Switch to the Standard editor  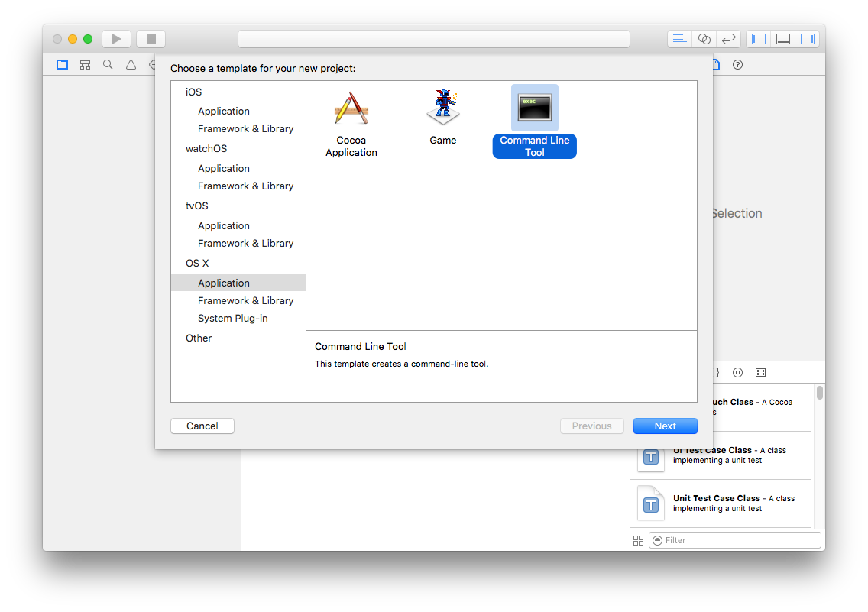point(679,39)
